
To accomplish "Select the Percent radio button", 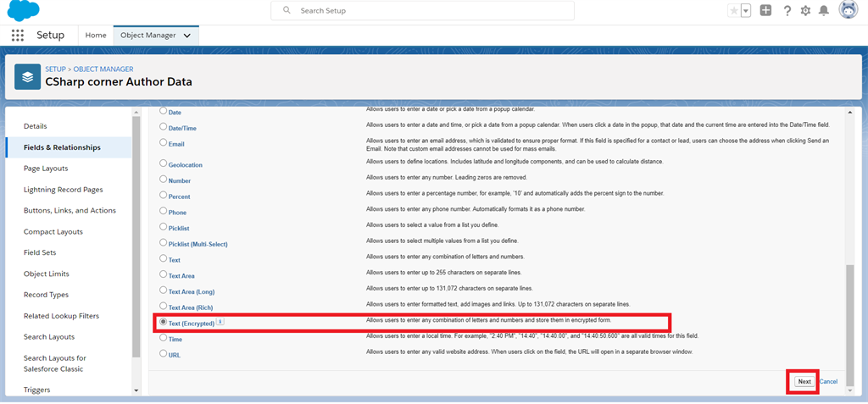I will click(x=164, y=195).
